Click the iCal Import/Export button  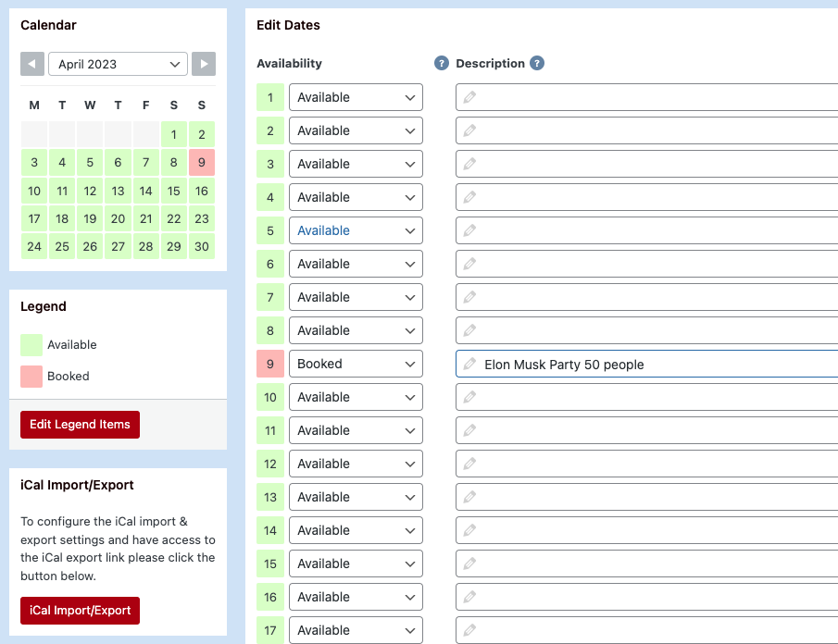[81, 611]
